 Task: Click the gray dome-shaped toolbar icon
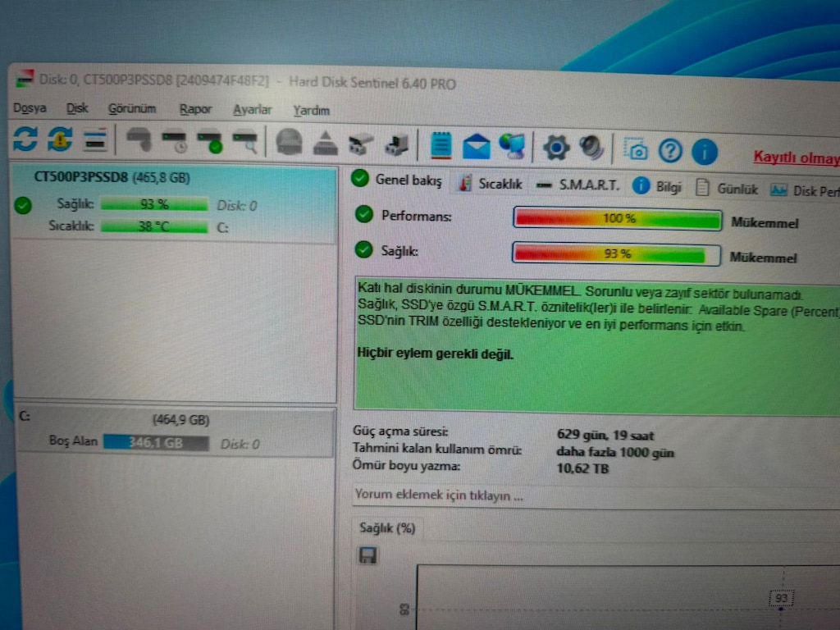[x=289, y=143]
